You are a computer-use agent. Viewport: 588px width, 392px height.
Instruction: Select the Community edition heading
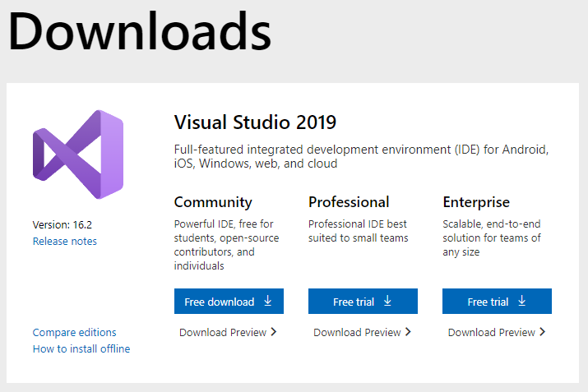[213, 202]
